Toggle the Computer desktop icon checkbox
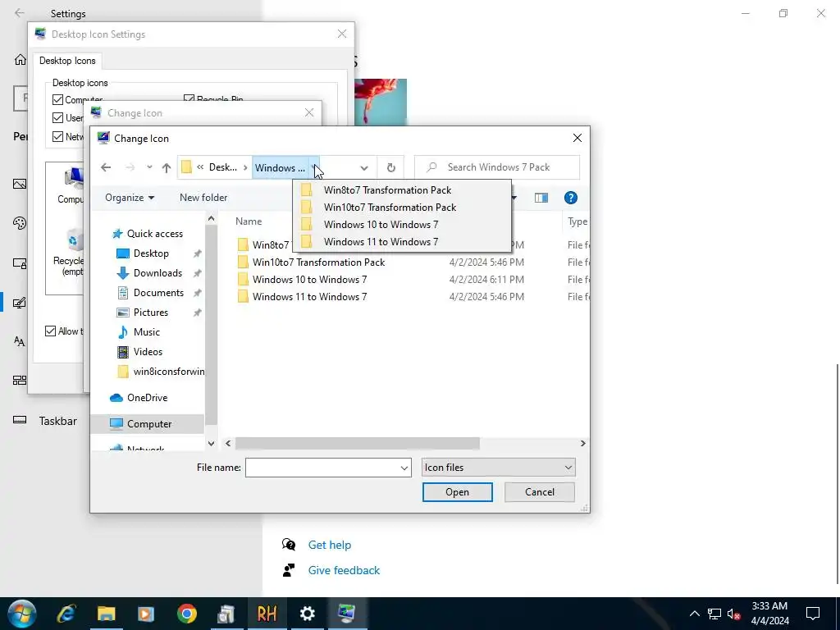The image size is (840, 630). click(58, 99)
